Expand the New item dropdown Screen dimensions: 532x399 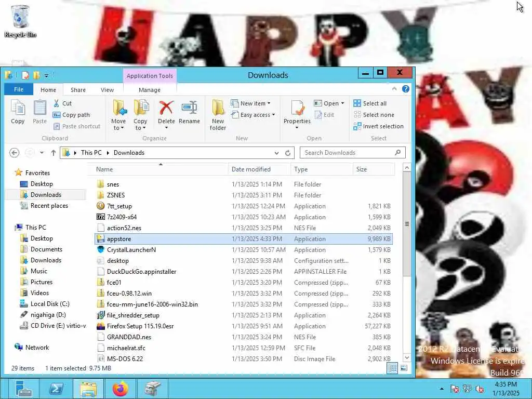click(x=269, y=103)
